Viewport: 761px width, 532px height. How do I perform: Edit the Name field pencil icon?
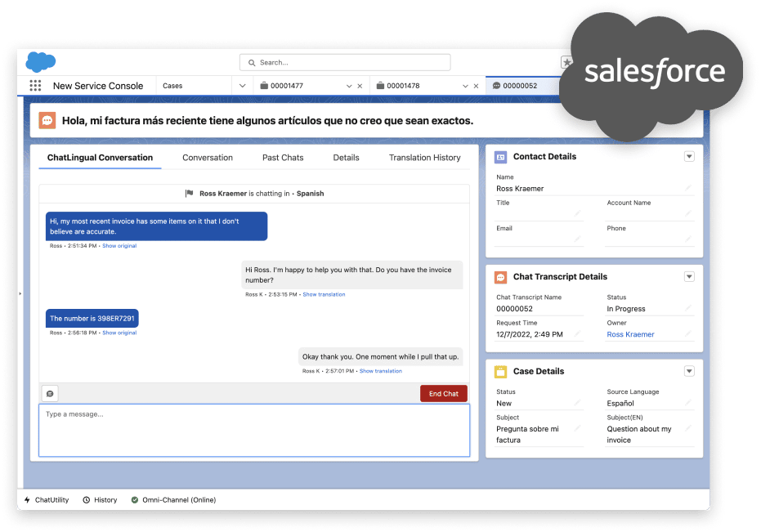click(x=688, y=188)
